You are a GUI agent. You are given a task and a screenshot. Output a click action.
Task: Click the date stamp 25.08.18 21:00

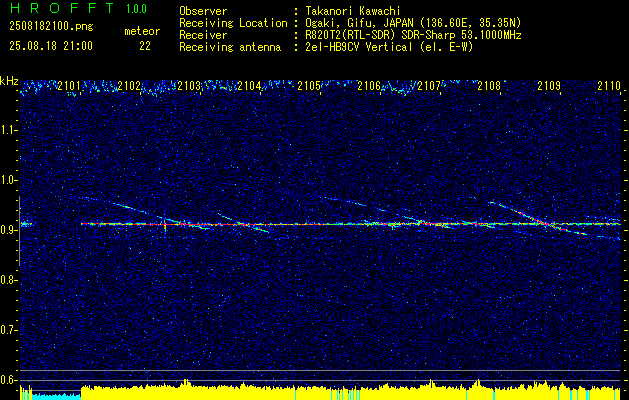coord(51,46)
